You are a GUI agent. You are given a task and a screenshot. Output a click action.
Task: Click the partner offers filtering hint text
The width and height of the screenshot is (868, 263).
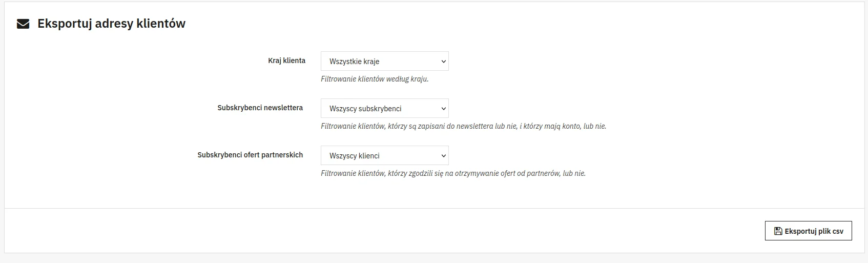tap(453, 173)
